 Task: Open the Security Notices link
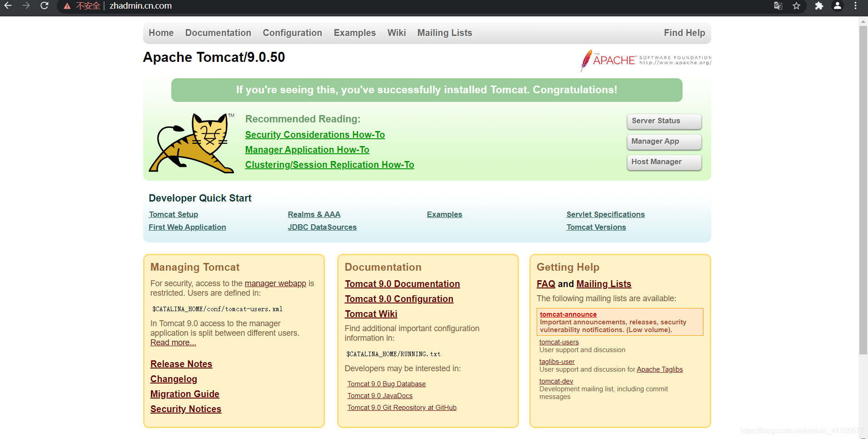(x=186, y=409)
